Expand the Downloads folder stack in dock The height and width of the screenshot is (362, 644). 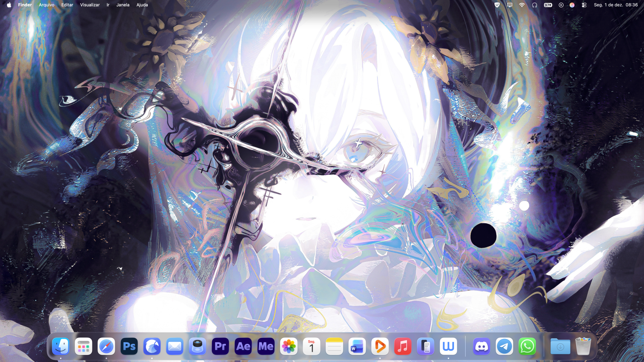560,347
